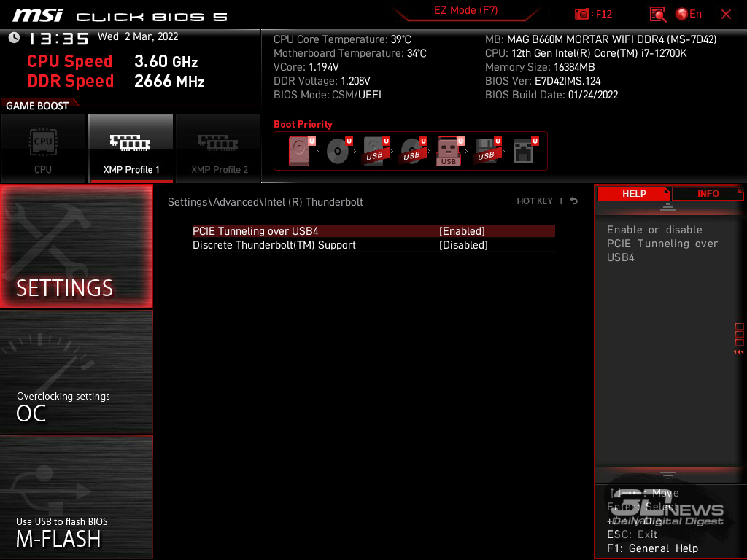This screenshot has width=747, height=560.
Task: Click the F1: General Help hint
Action: (x=652, y=548)
